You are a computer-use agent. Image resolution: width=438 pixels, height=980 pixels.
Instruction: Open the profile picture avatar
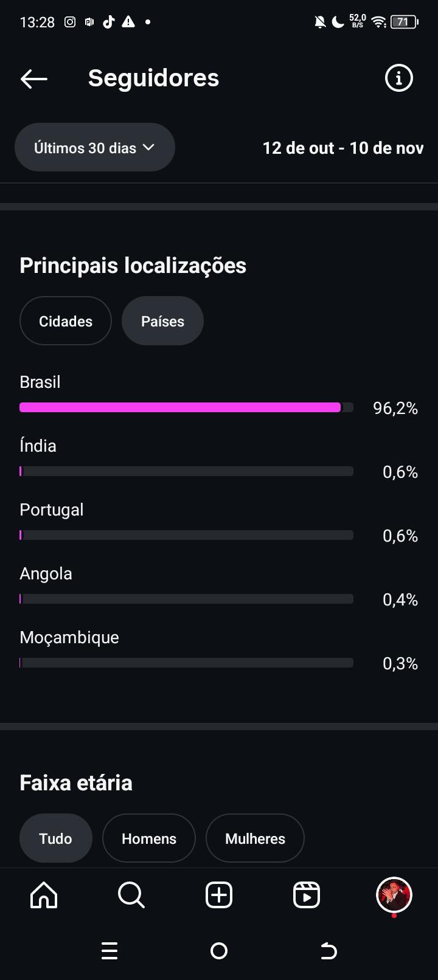pos(394,895)
